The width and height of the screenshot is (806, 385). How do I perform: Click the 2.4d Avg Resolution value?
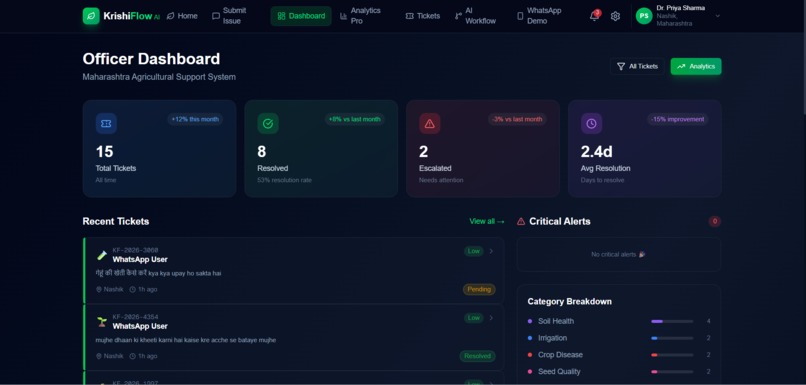597,152
